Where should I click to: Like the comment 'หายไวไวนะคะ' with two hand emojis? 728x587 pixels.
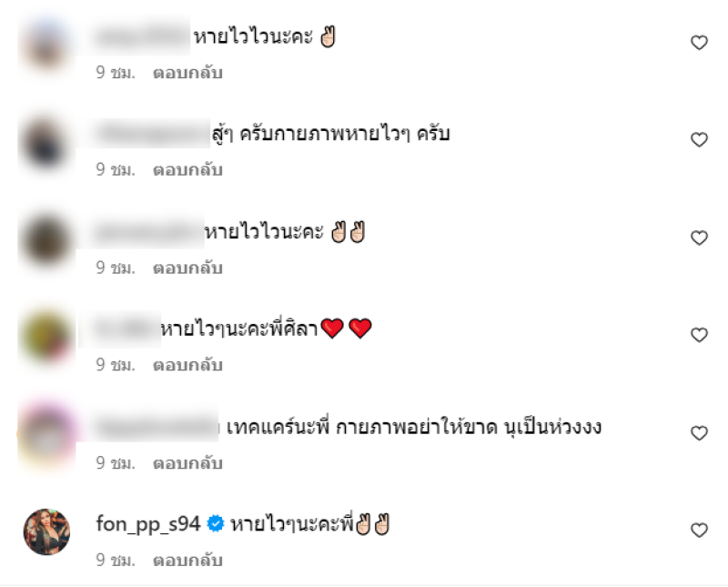pos(699,238)
